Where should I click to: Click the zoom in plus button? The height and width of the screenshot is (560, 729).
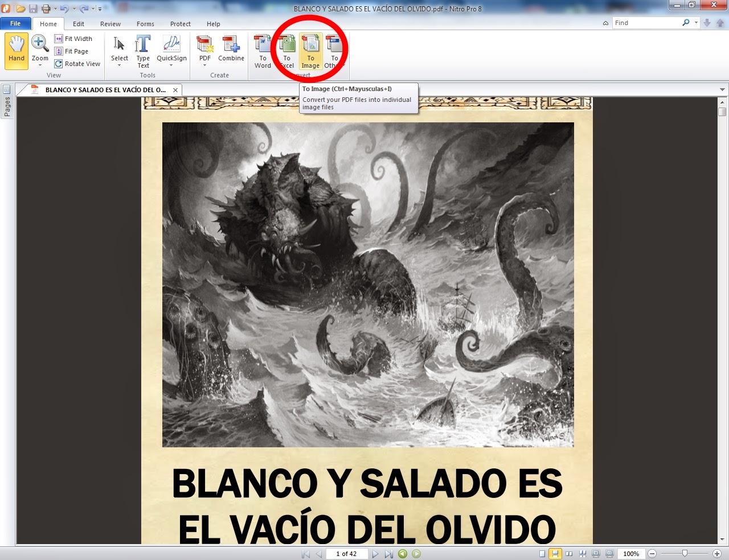(717, 554)
